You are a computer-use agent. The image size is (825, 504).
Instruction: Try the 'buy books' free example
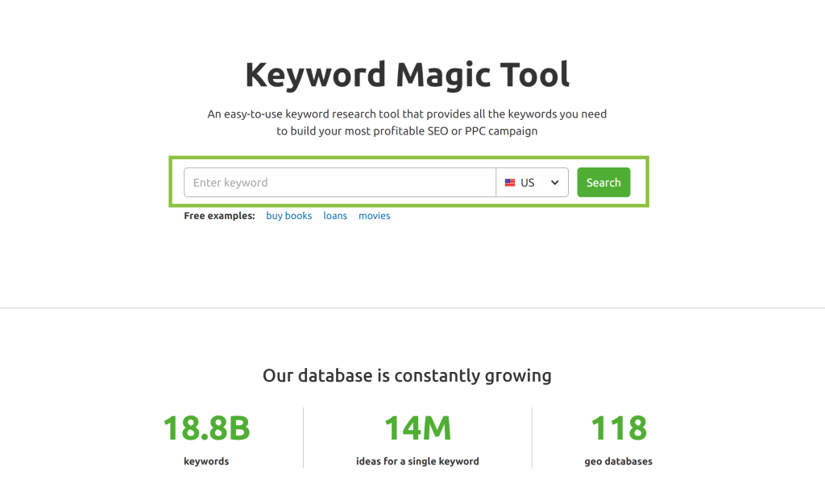288,216
